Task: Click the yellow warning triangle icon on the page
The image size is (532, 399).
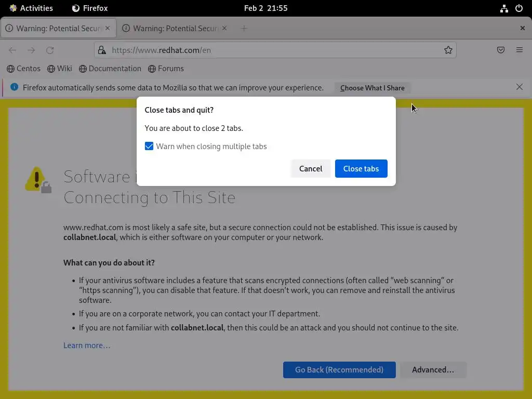Action: (38, 180)
